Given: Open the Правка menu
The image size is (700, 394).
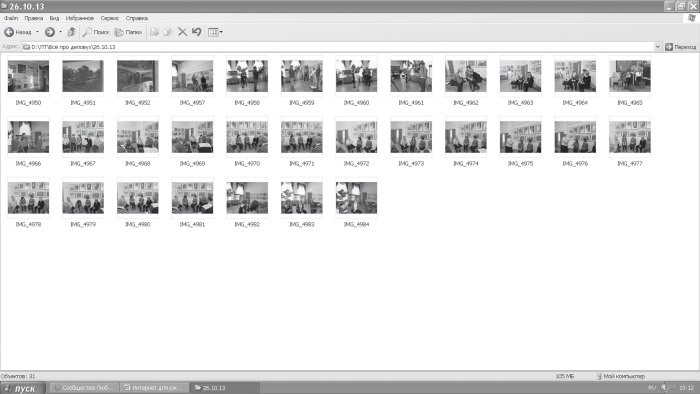Looking at the screenshot, I should pyautogui.click(x=34, y=18).
